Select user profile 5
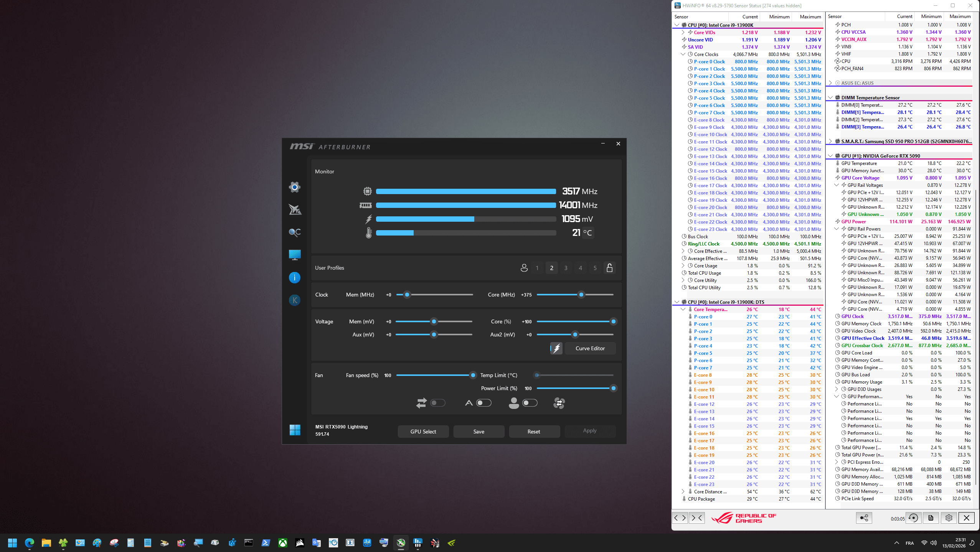Image resolution: width=980 pixels, height=552 pixels. [x=595, y=268]
